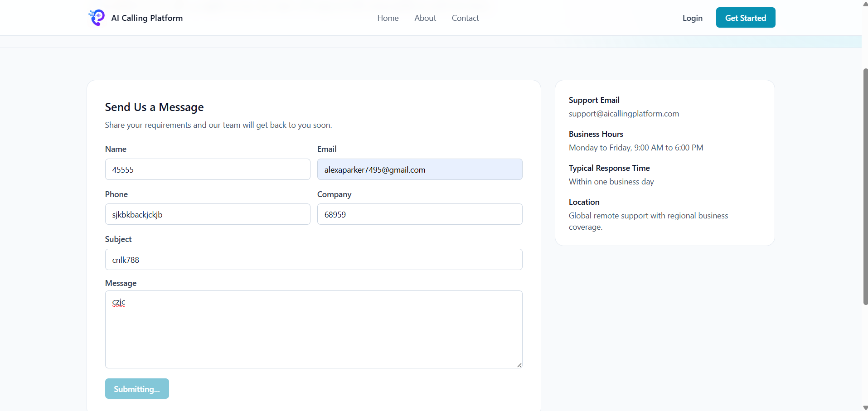Open the About navigation link
The width and height of the screenshot is (868, 411).
pos(425,18)
